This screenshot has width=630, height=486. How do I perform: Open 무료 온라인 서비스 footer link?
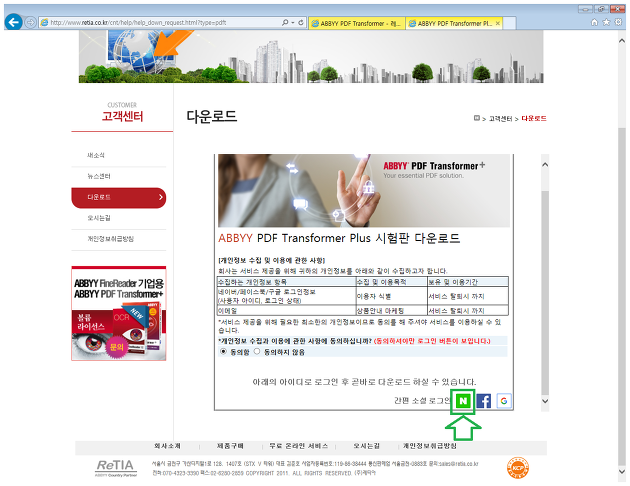click(x=299, y=446)
